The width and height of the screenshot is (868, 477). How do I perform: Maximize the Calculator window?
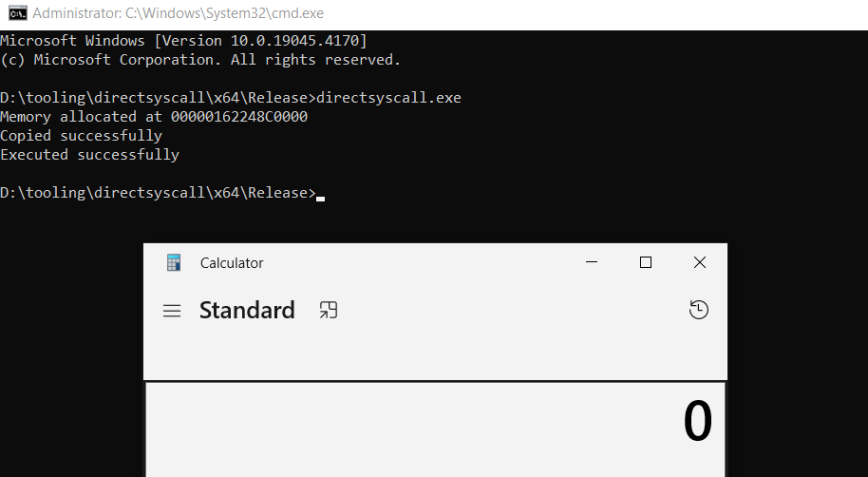(646, 263)
